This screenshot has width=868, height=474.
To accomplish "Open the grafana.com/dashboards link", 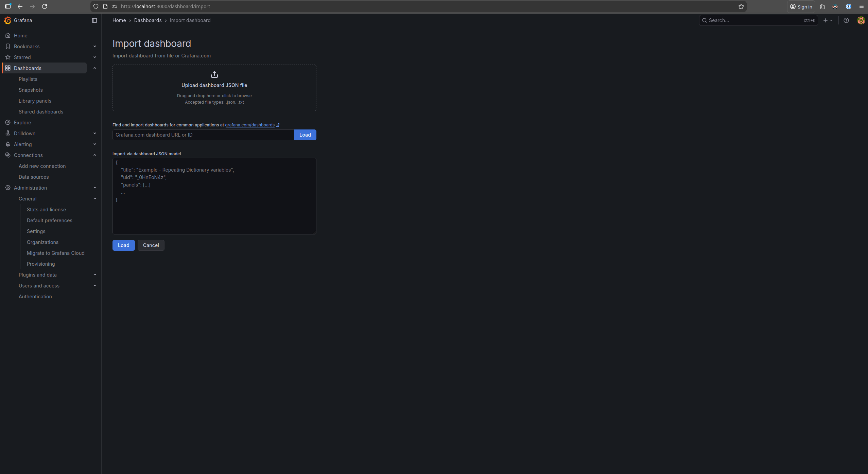I will tap(250, 125).
